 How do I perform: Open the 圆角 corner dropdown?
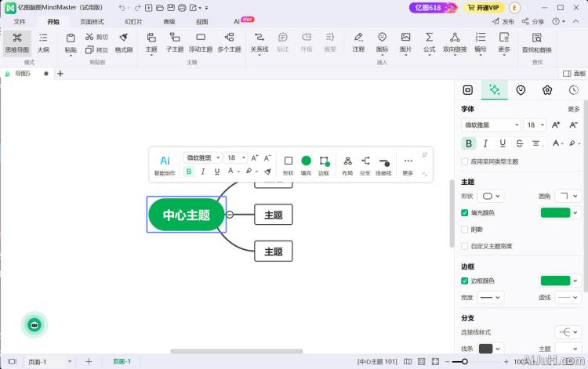point(568,196)
